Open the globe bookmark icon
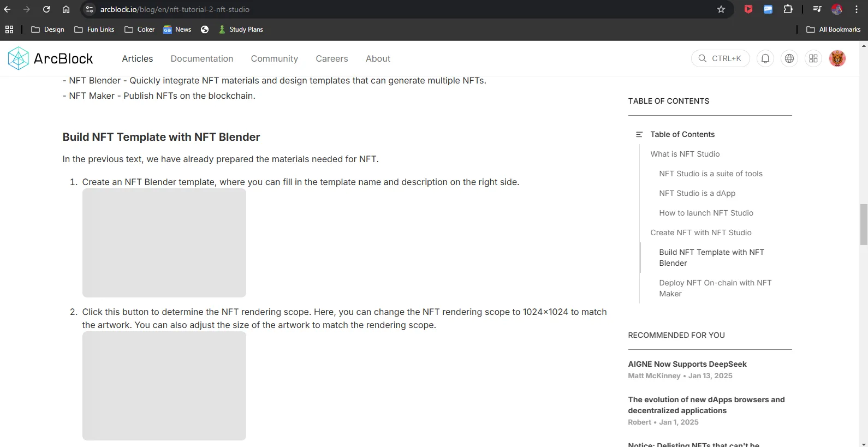 pos(205,29)
